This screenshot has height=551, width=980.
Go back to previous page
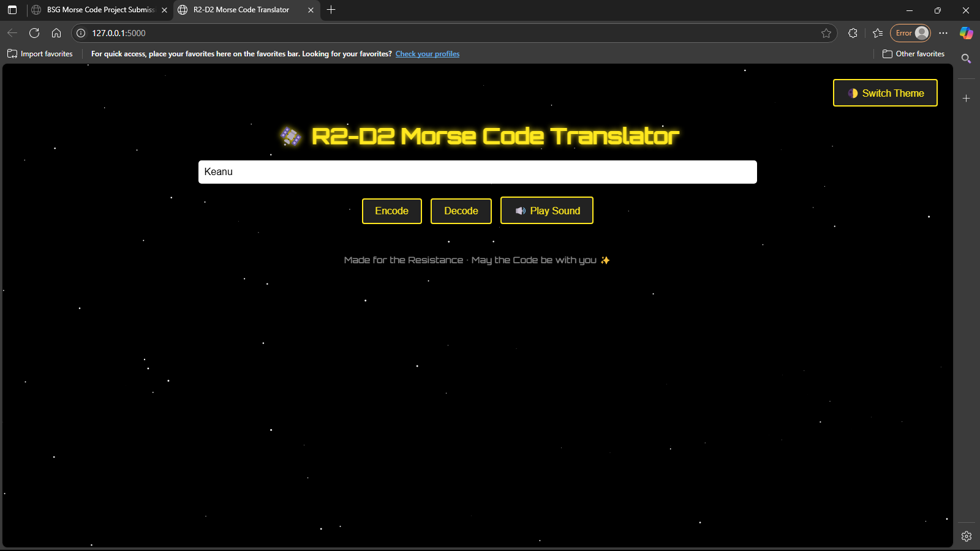click(x=12, y=33)
